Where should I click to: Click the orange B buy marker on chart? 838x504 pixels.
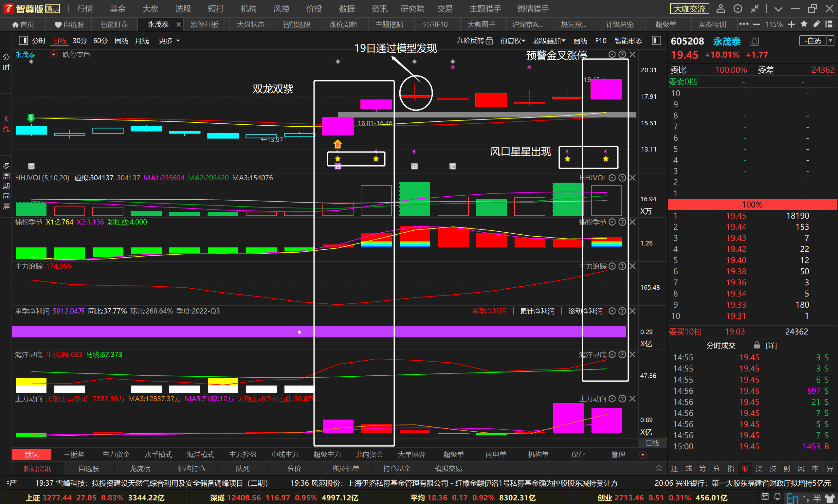[337, 144]
